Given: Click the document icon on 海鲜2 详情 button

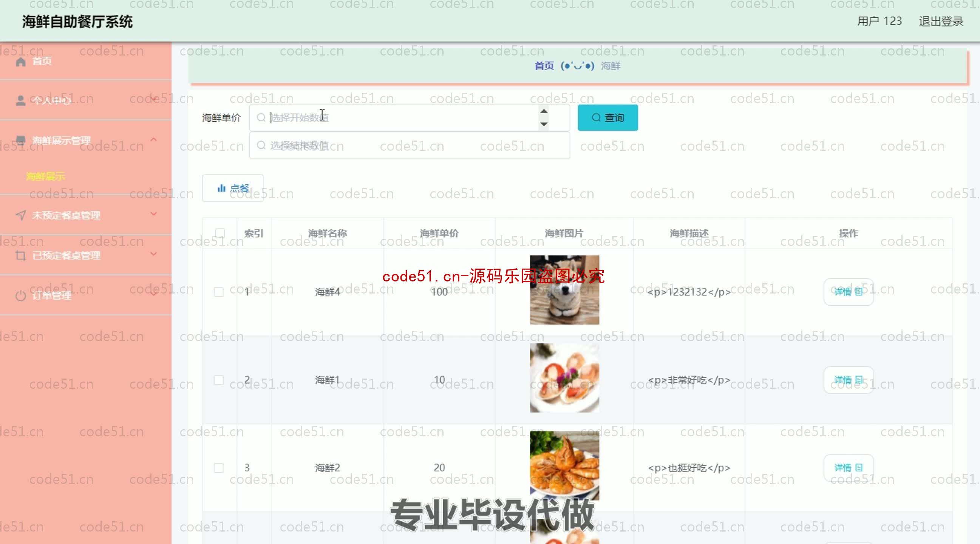Looking at the screenshot, I should click(859, 468).
